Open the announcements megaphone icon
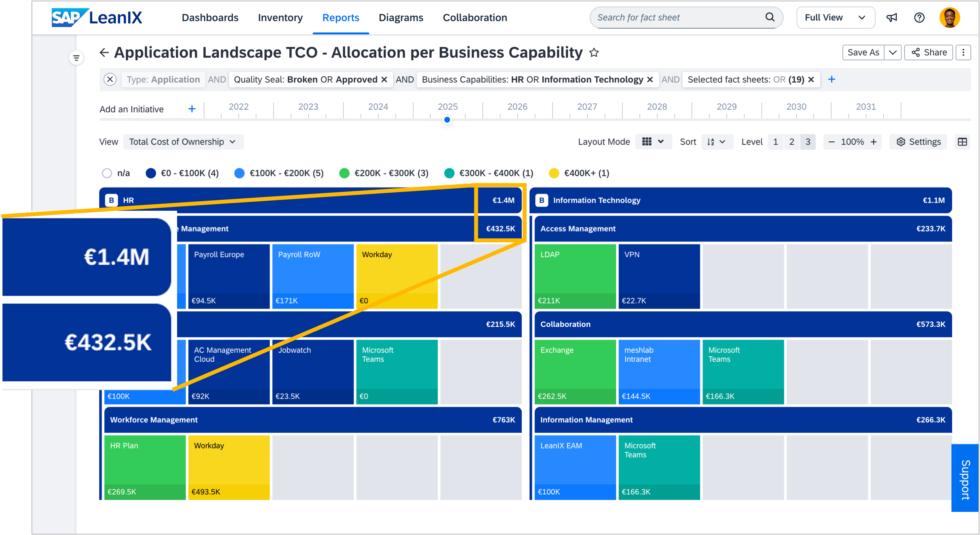The height and width of the screenshot is (535, 980). coord(891,17)
